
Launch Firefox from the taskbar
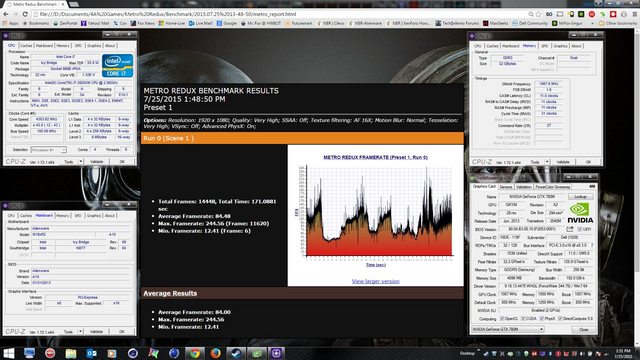click(x=216, y=353)
